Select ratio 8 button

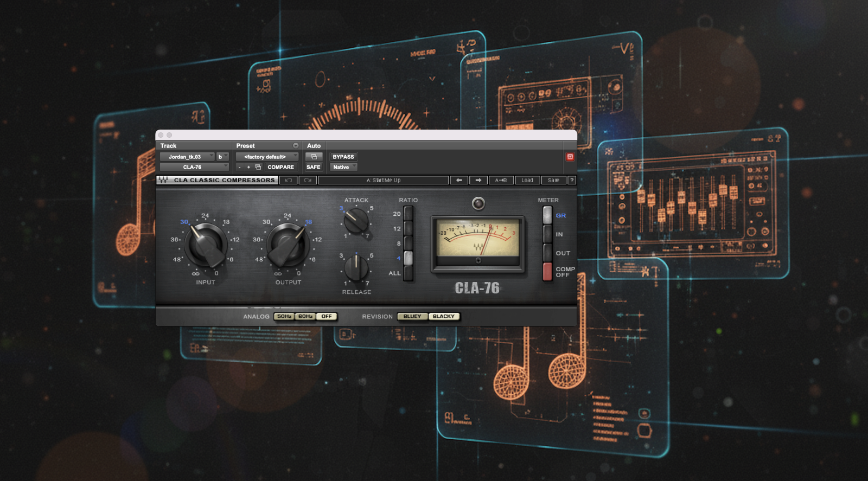coord(408,243)
